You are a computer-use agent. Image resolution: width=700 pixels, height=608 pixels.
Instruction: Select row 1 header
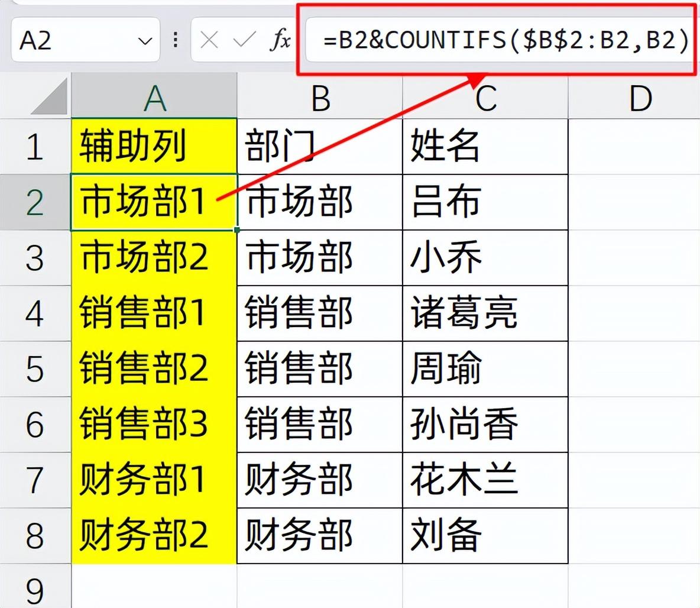[35, 147]
